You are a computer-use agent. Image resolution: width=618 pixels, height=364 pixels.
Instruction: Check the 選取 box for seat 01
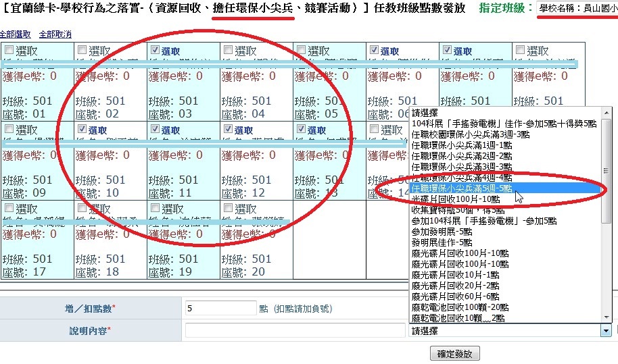9,51
